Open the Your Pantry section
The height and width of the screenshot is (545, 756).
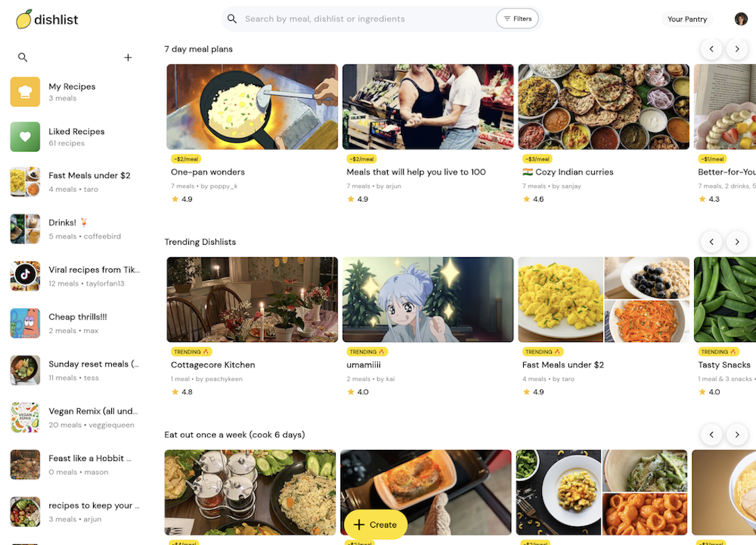click(x=687, y=19)
